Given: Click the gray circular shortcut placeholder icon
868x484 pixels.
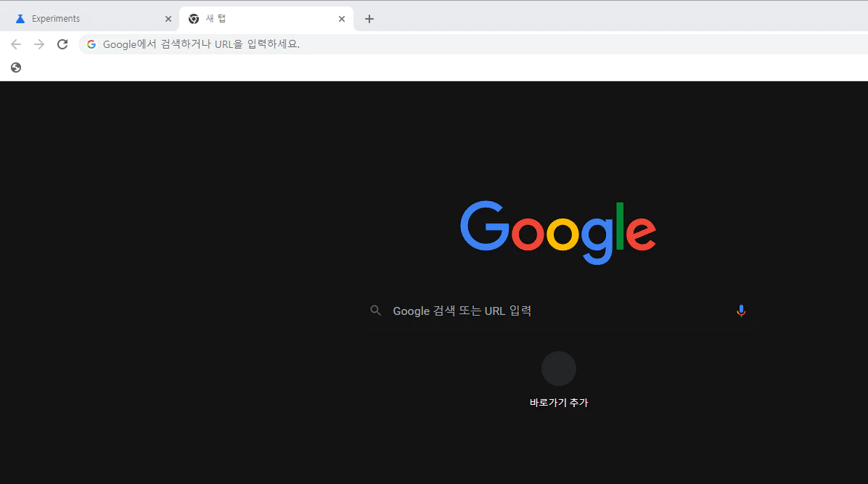Looking at the screenshot, I should (x=558, y=368).
